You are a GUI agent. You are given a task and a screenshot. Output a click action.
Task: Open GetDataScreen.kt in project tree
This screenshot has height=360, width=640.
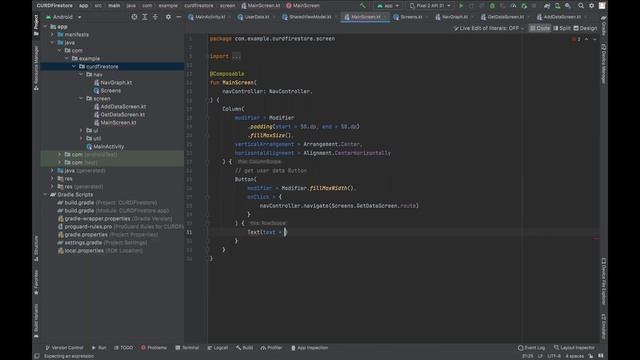tap(122, 115)
